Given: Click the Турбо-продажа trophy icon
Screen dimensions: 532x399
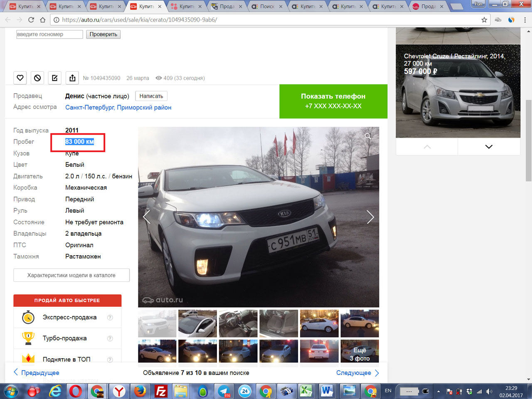Looking at the screenshot, I should (x=28, y=338).
